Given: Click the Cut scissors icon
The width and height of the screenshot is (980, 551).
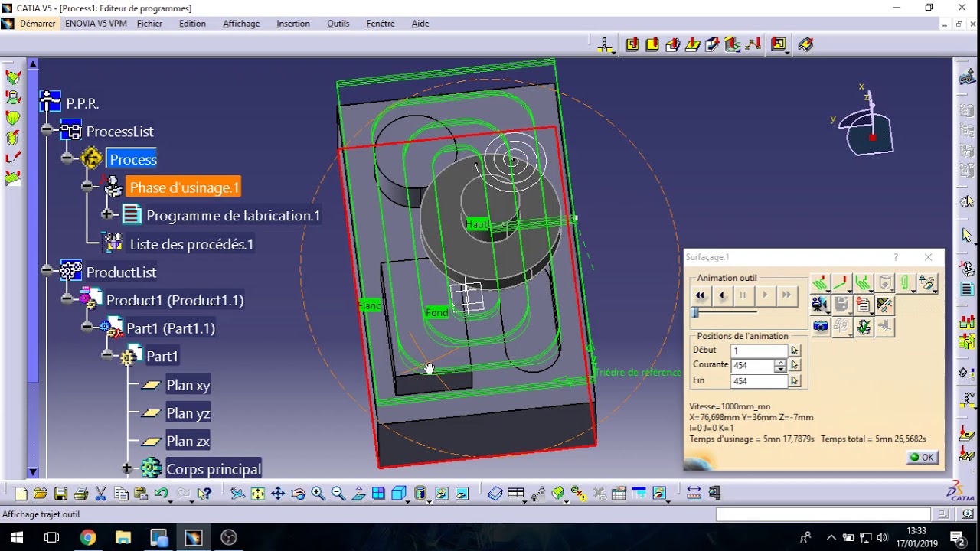Looking at the screenshot, I should click(x=101, y=494).
